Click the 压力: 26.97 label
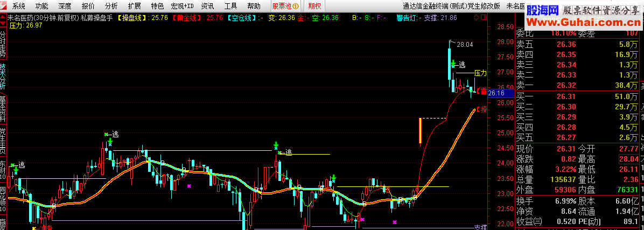The width and height of the screenshot is (644, 230). [x=26, y=25]
